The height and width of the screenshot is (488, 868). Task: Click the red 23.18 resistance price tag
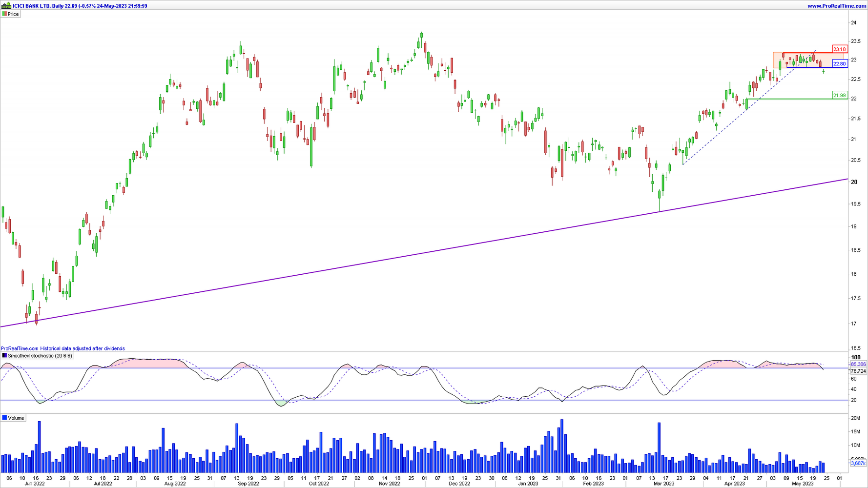[x=840, y=49]
